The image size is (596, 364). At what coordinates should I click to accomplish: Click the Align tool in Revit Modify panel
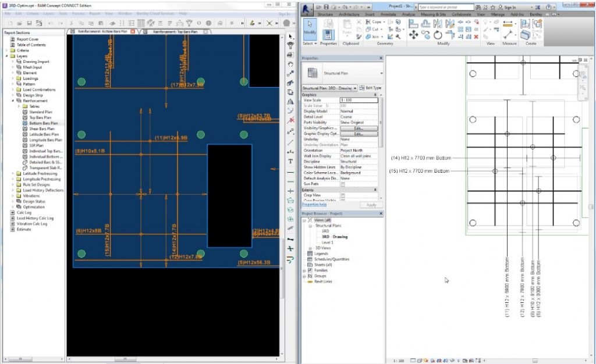pyautogui.click(x=414, y=23)
